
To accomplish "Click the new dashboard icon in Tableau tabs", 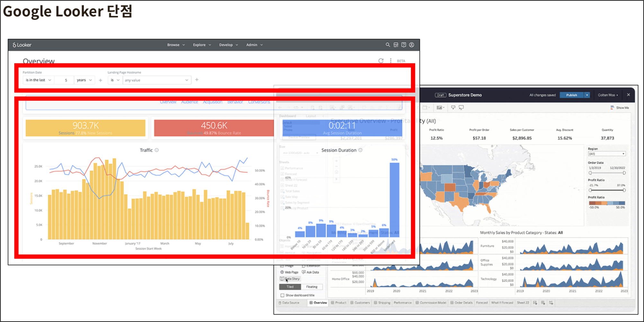I will [x=543, y=303].
